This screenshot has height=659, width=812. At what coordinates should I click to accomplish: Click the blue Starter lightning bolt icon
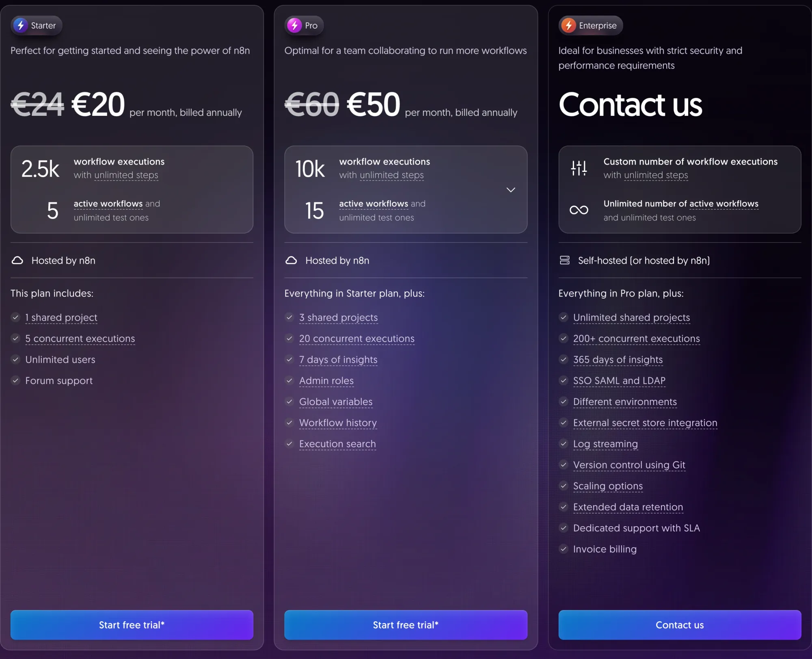[21, 26]
